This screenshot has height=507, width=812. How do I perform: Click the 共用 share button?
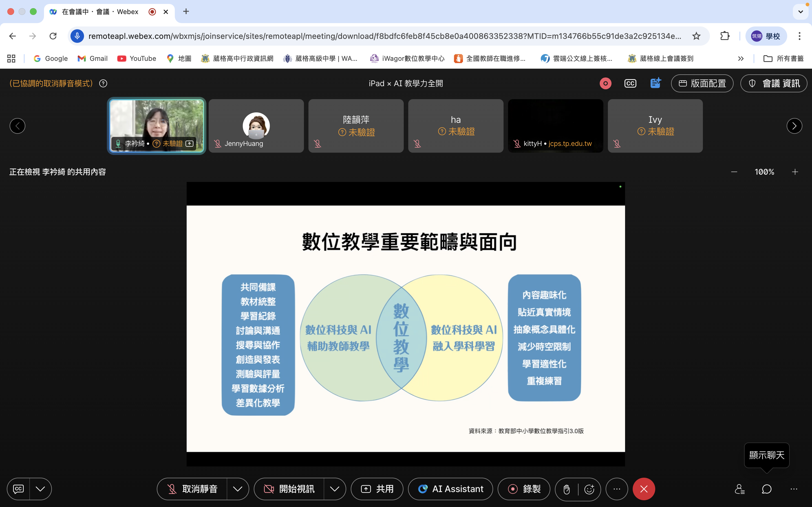377,489
